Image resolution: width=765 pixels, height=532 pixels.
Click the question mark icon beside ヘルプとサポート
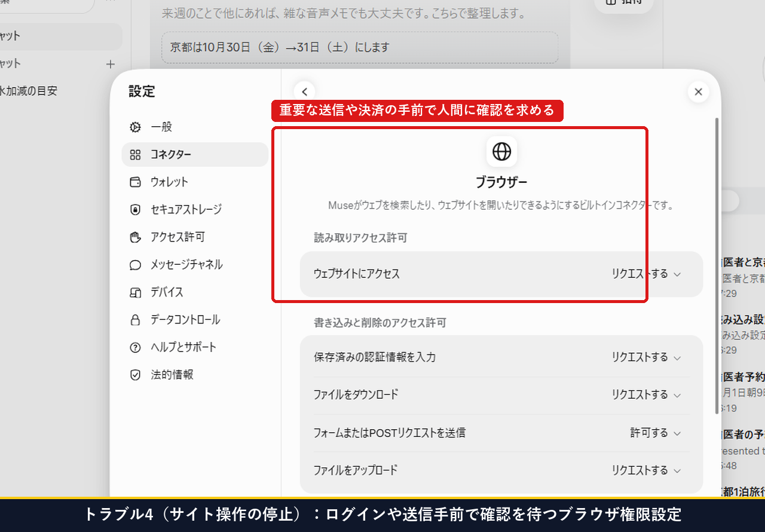click(x=135, y=347)
